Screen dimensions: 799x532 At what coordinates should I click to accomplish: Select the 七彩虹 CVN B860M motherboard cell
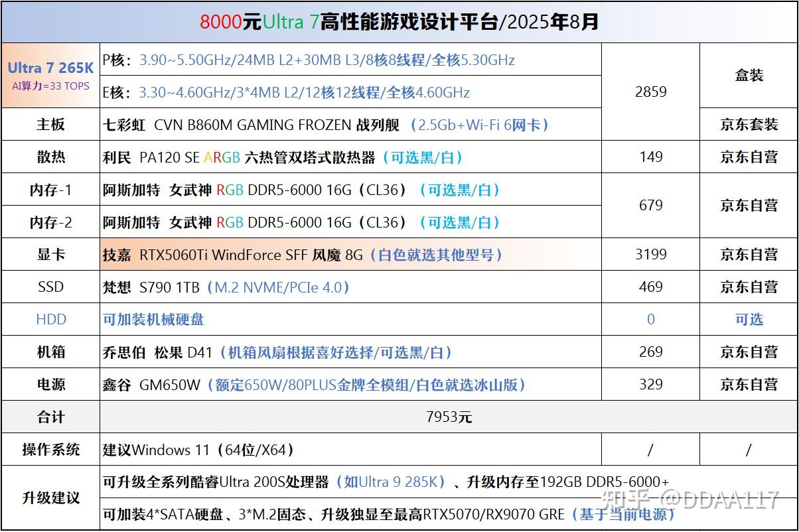350,124
